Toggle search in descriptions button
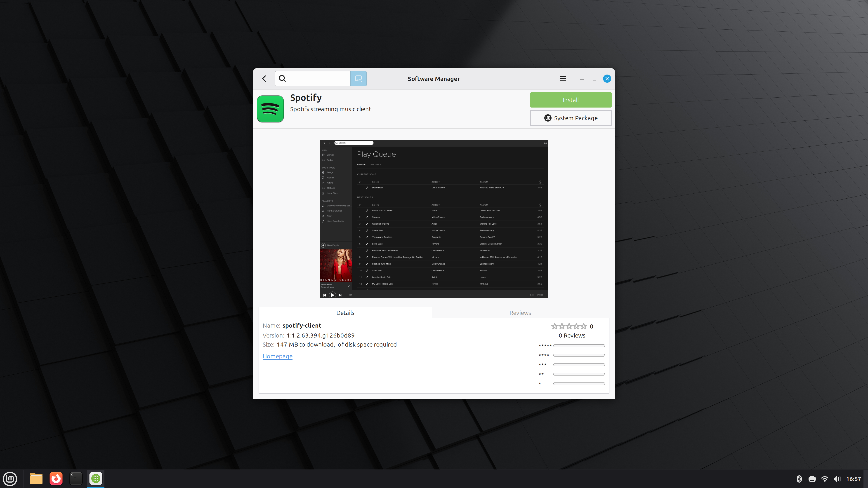This screenshot has width=868, height=488. pyautogui.click(x=359, y=78)
